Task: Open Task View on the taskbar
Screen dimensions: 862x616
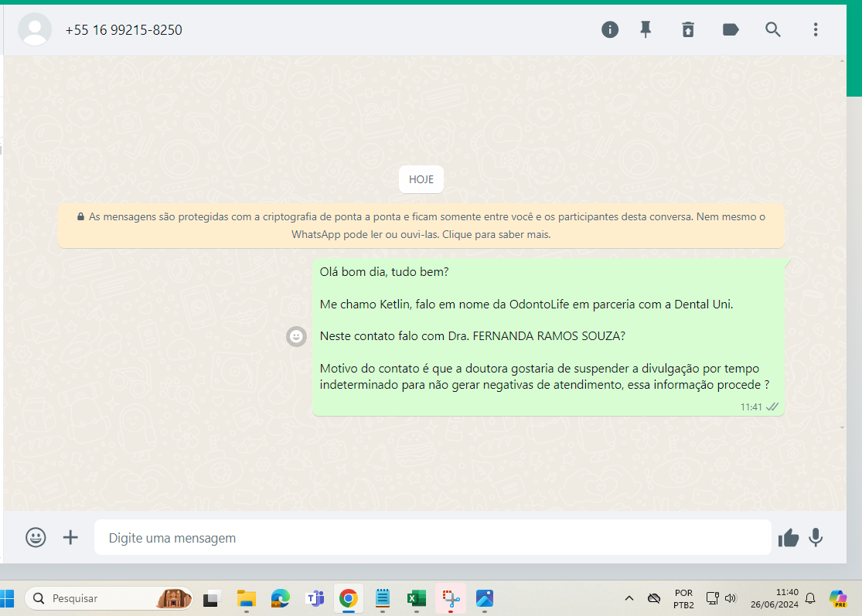Action: 211,598
